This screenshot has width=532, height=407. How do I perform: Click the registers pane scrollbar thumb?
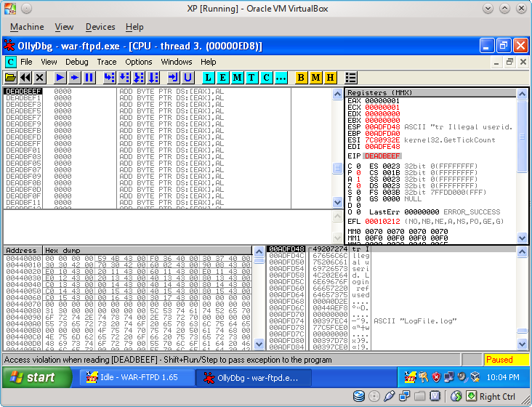click(522, 137)
